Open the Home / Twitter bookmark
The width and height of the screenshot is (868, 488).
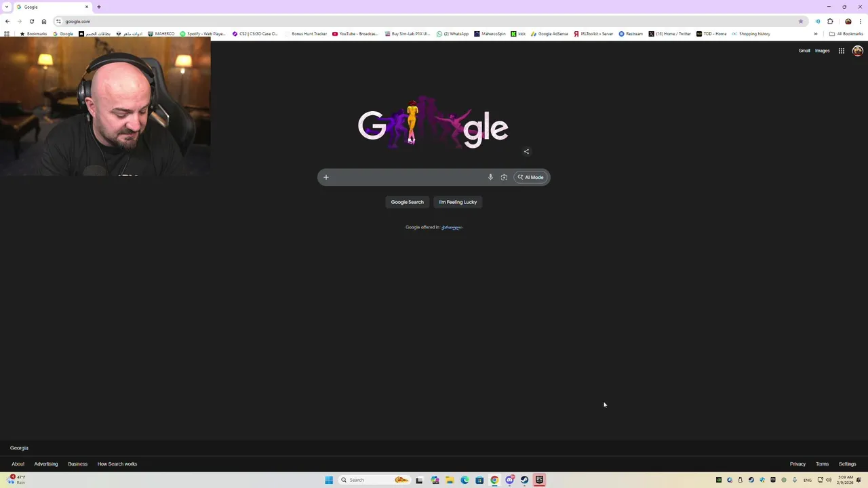tap(669, 34)
